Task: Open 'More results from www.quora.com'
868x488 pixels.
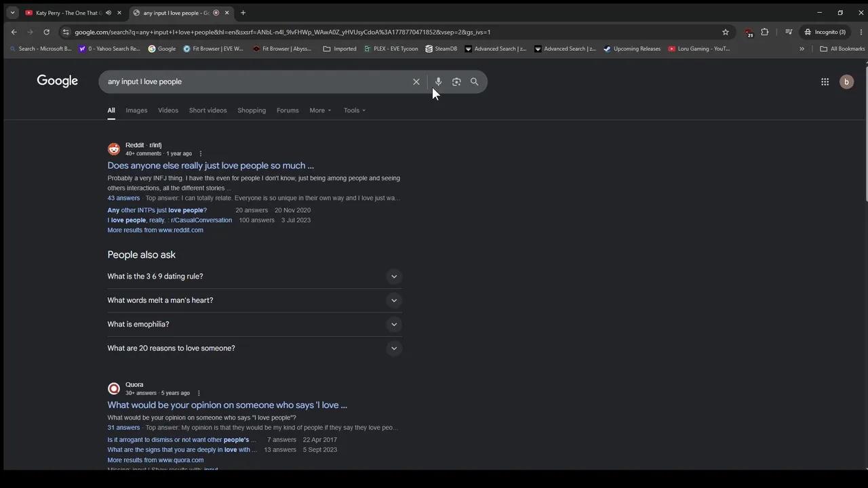Action: tap(155, 460)
